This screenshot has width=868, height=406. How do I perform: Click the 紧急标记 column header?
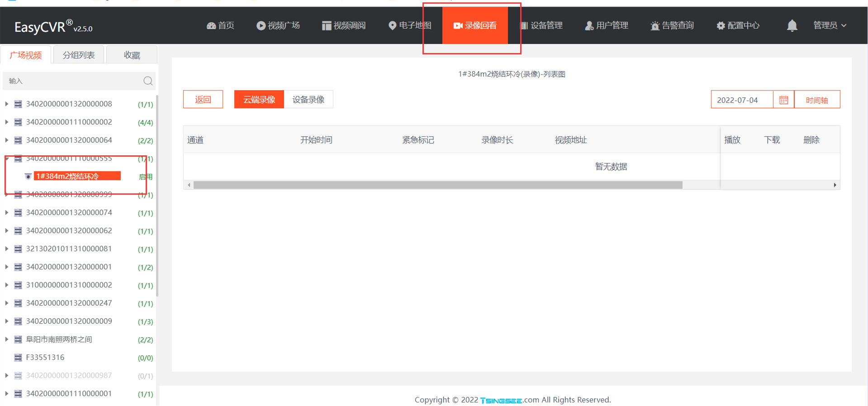click(x=418, y=140)
